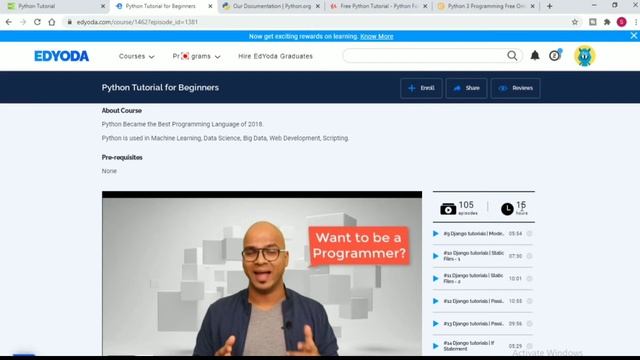The image size is (640, 360).
Task: Click the search magnifier icon
Action: coord(512,56)
